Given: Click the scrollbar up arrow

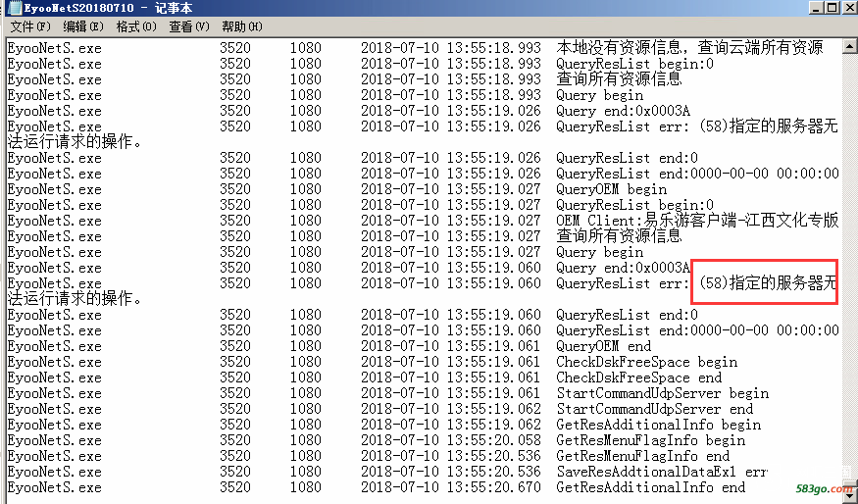Looking at the screenshot, I should click(849, 46).
